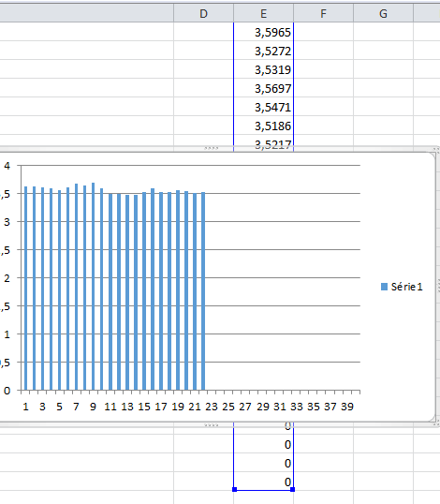Image resolution: width=440 pixels, height=504 pixels.
Task: Select the Série1 legend entry
Action: 402,287
